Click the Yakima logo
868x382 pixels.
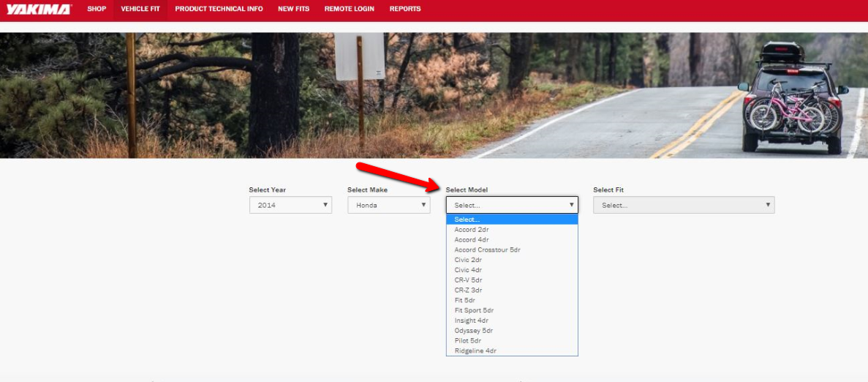39,10
